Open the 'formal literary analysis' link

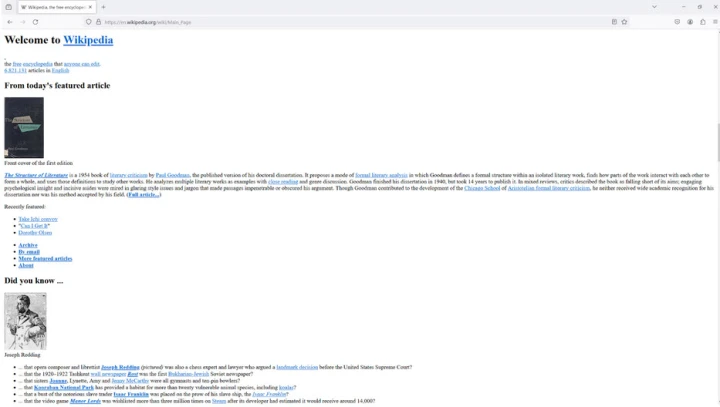click(x=381, y=175)
